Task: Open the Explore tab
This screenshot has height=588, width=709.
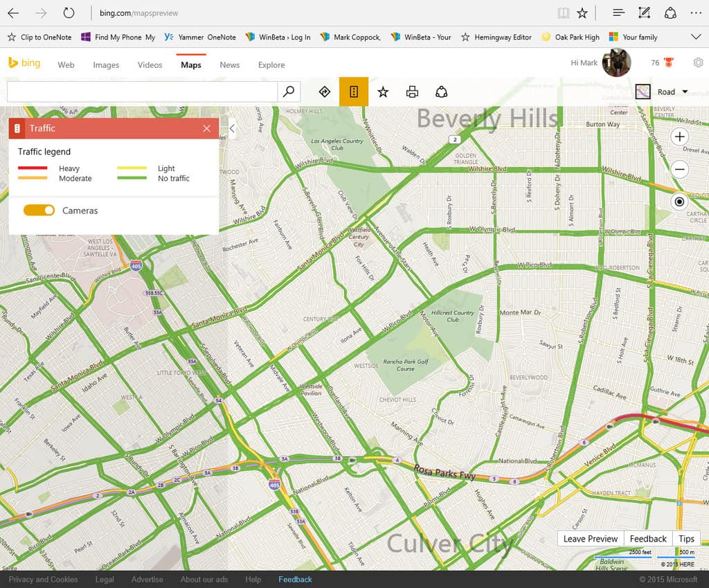Action: click(x=271, y=65)
